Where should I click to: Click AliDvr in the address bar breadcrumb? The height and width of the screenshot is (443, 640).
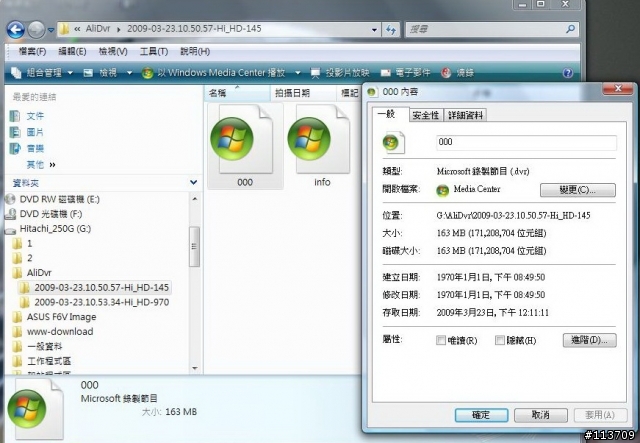pyautogui.click(x=98, y=29)
